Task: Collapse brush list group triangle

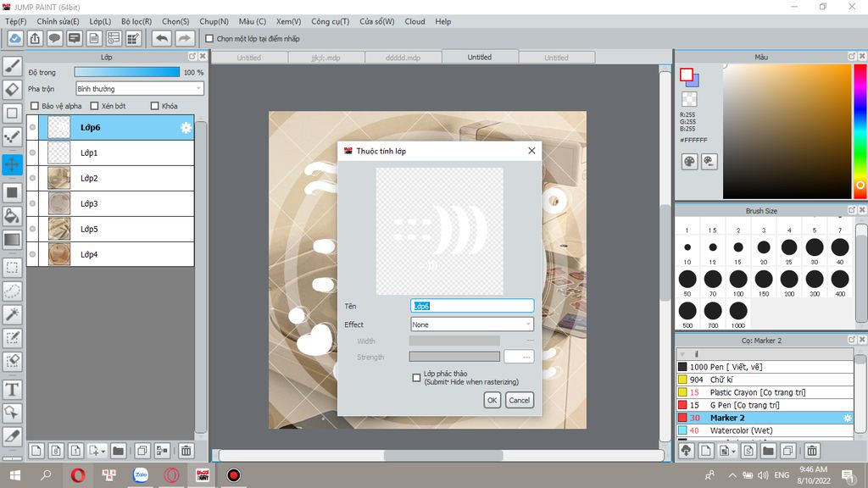Action: 682,354
